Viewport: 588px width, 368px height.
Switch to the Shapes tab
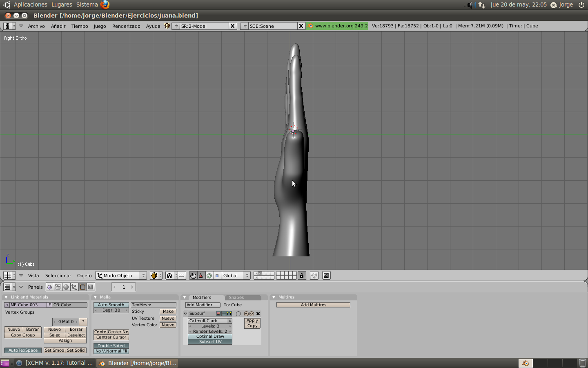[236, 298]
